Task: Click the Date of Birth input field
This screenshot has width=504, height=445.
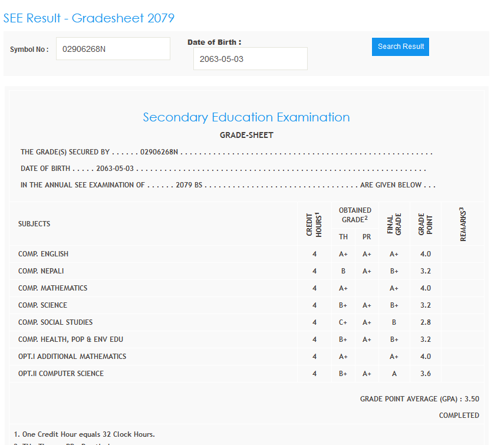Action: [x=250, y=59]
